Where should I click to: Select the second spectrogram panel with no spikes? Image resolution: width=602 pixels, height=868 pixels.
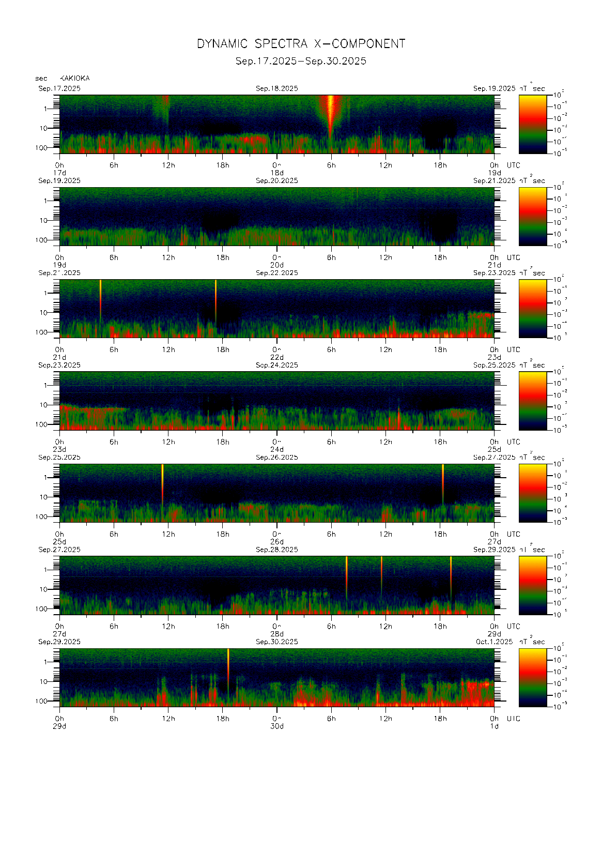click(x=276, y=216)
